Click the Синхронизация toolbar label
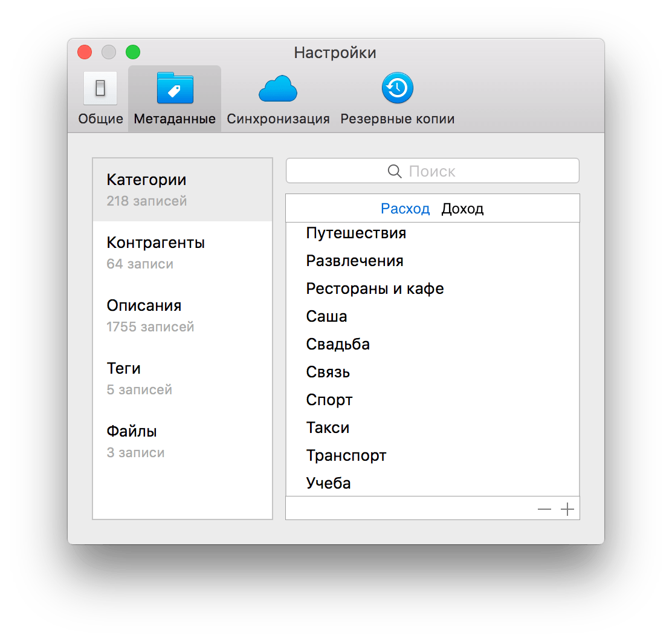Screen dimensions: 672x641 (278, 119)
